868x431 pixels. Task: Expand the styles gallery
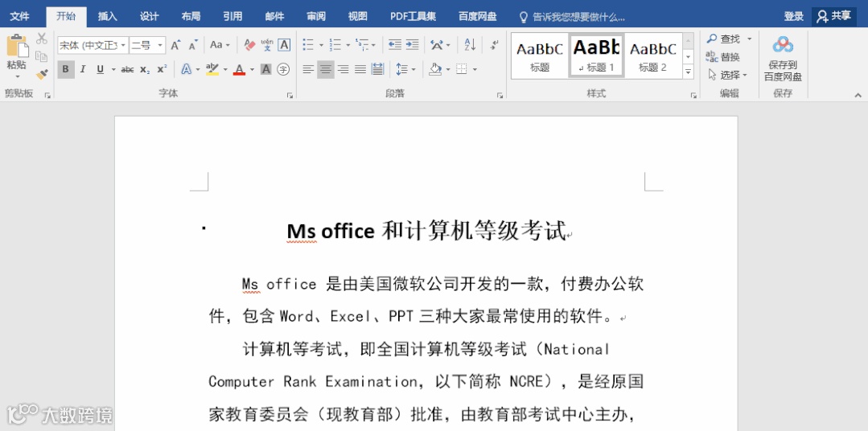pos(688,72)
